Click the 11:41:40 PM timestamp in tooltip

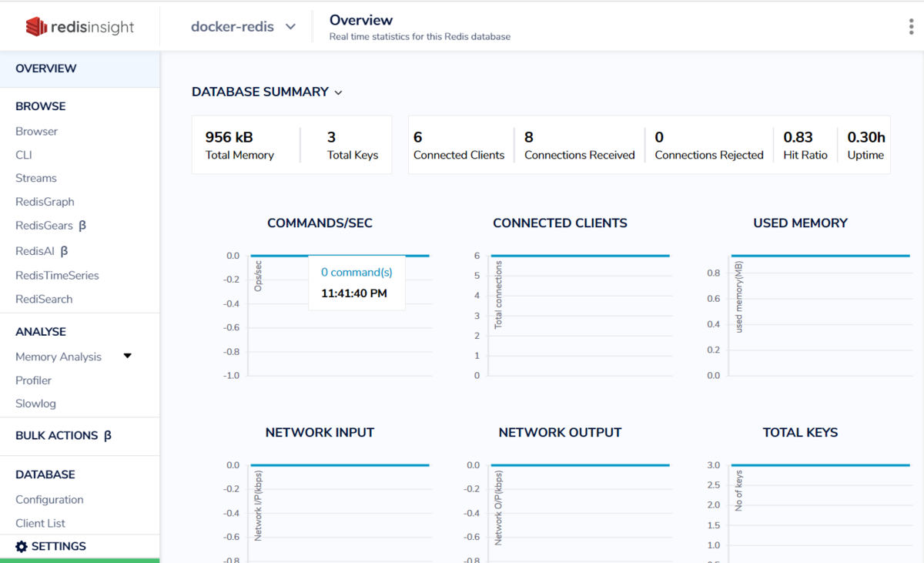coord(354,293)
